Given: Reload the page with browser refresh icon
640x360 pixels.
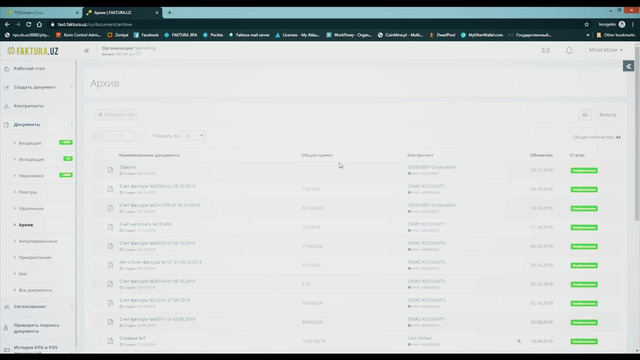Looking at the screenshot, I should 29,24.
